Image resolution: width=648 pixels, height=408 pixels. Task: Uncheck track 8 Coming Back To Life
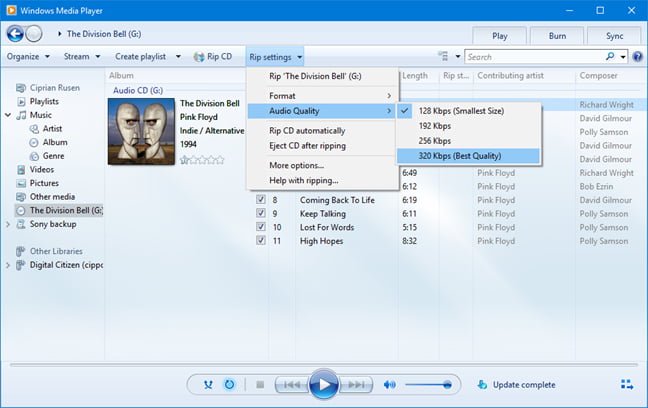260,199
